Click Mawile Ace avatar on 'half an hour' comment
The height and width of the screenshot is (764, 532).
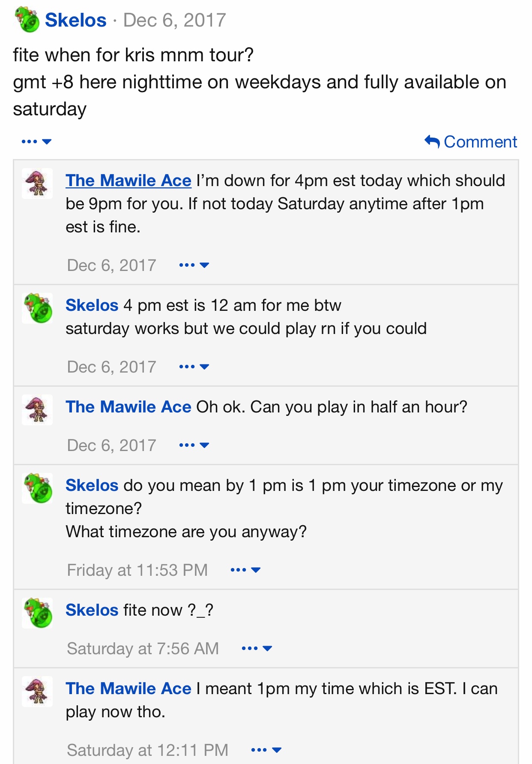point(37,409)
